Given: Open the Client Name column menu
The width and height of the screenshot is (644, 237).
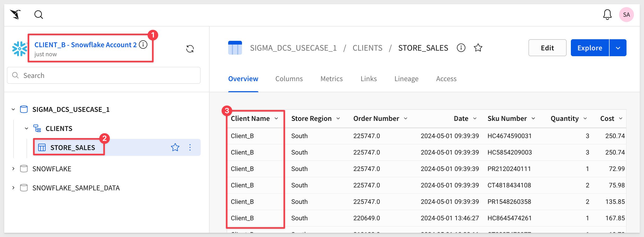Looking at the screenshot, I should [x=276, y=118].
